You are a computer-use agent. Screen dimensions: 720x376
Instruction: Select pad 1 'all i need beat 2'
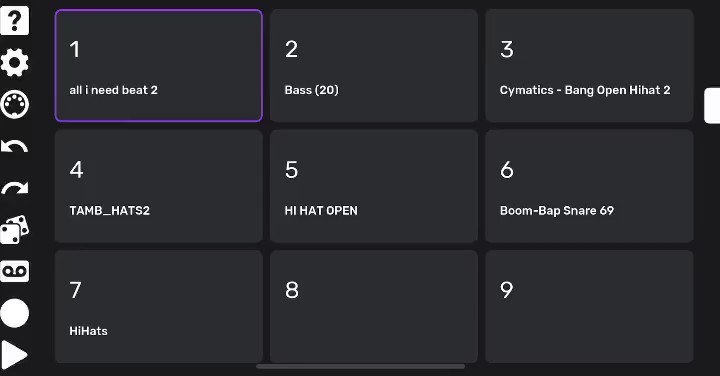[159, 66]
